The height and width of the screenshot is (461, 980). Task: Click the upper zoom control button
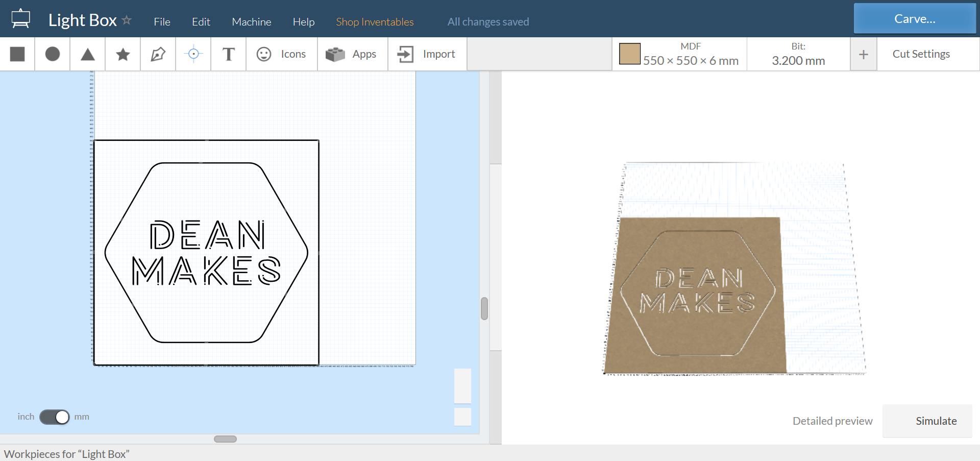click(462, 386)
